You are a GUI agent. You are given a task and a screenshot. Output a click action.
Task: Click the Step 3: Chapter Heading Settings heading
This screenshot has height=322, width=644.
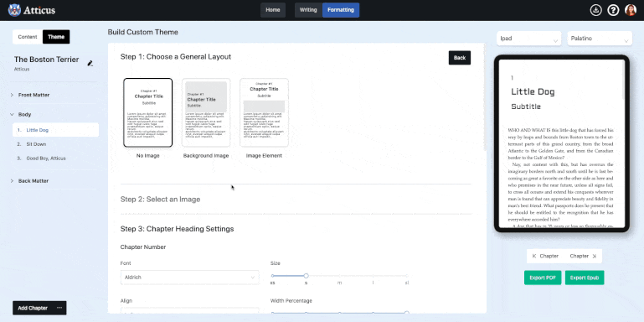(177, 229)
